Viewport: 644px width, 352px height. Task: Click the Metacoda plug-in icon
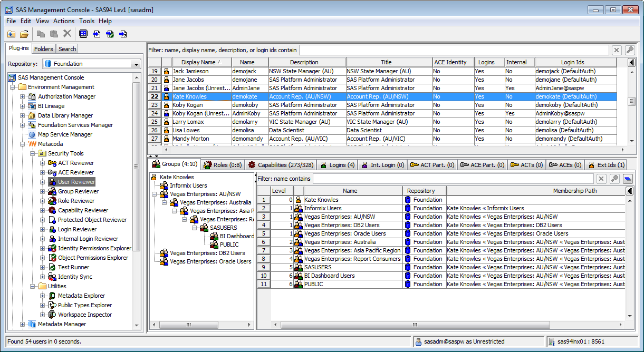[x=32, y=144]
